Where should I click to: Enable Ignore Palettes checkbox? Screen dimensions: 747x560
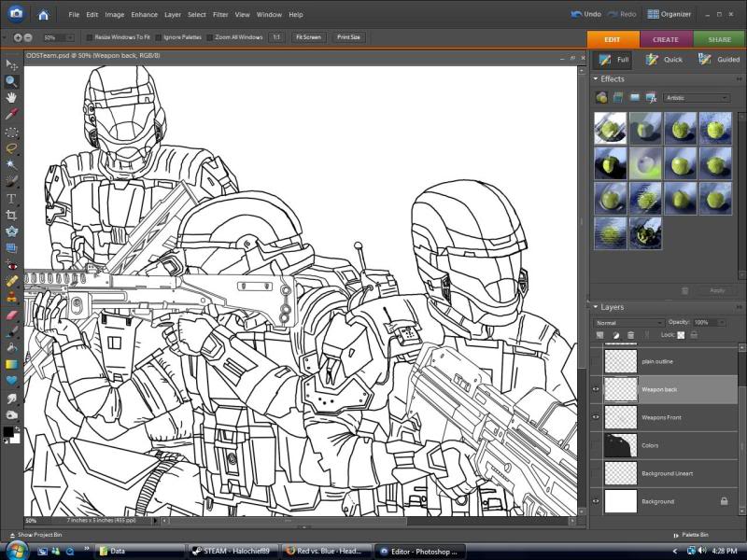tap(159, 37)
